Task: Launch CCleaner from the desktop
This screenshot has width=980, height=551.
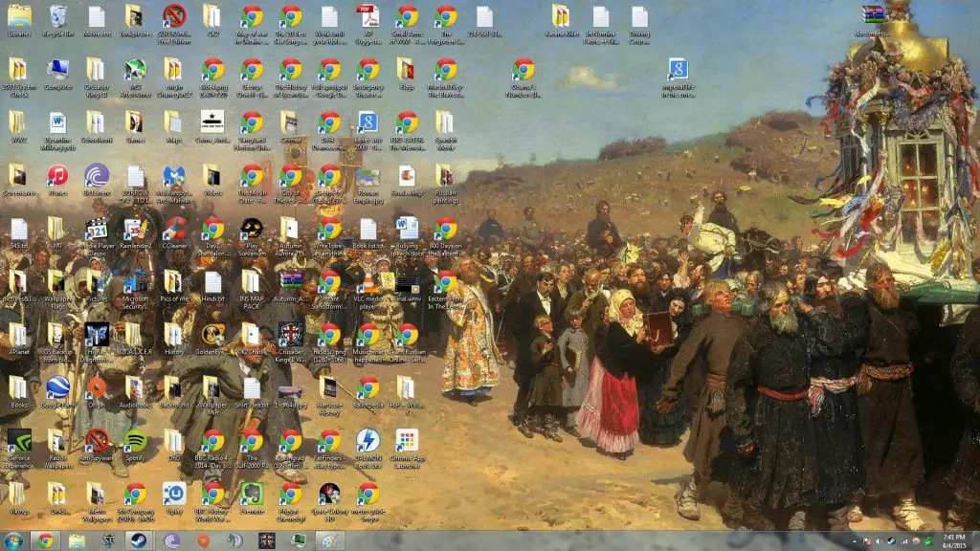Action: pos(174,233)
